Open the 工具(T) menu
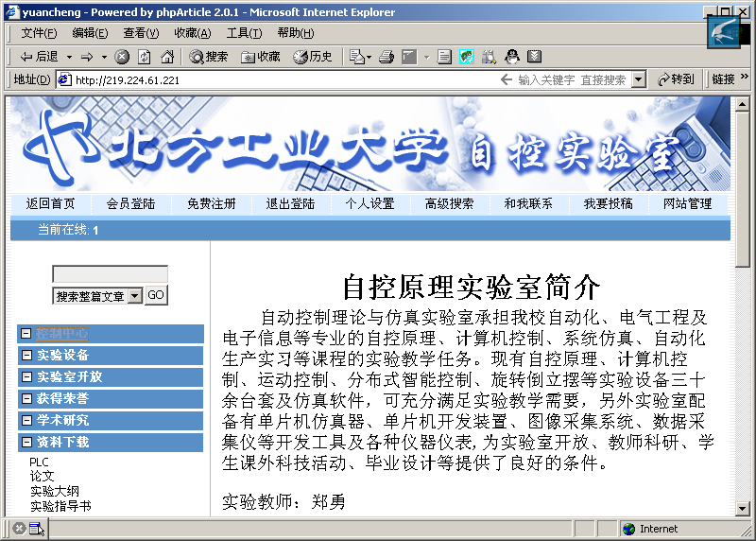 click(x=244, y=33)
